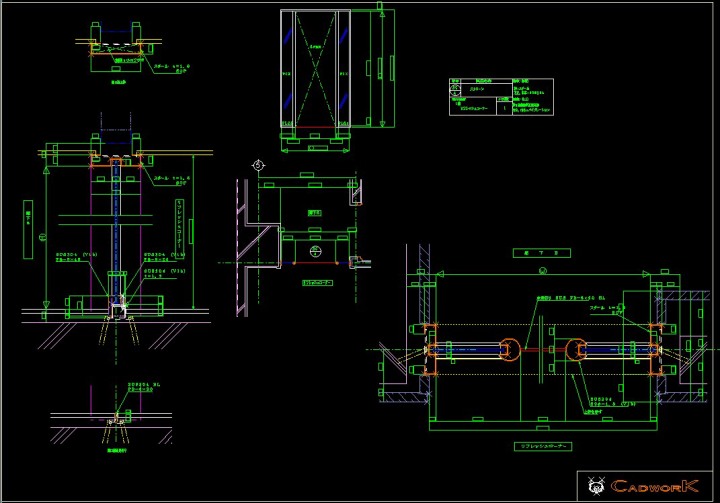Select the circled grid marker above plan view

coord(259,164)
